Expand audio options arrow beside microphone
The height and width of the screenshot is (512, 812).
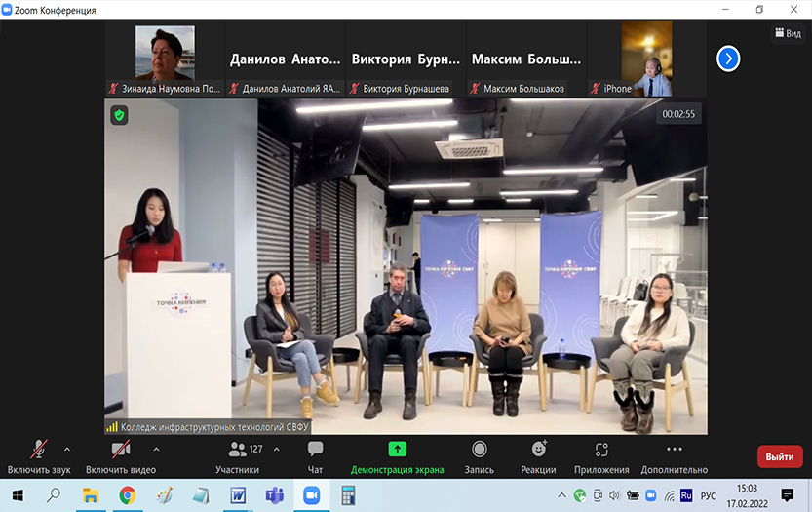coord(67,449)
